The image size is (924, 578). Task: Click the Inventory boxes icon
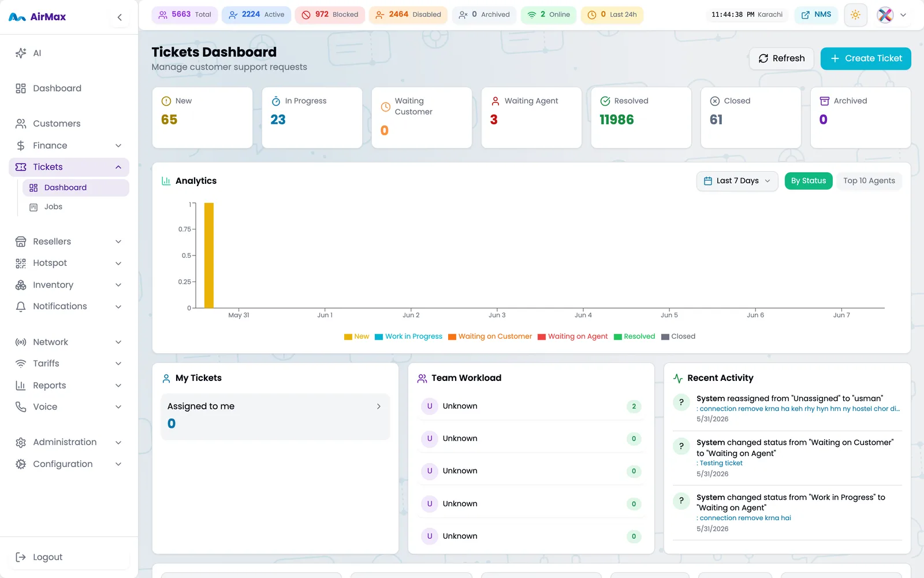click(x=21, y=285)
